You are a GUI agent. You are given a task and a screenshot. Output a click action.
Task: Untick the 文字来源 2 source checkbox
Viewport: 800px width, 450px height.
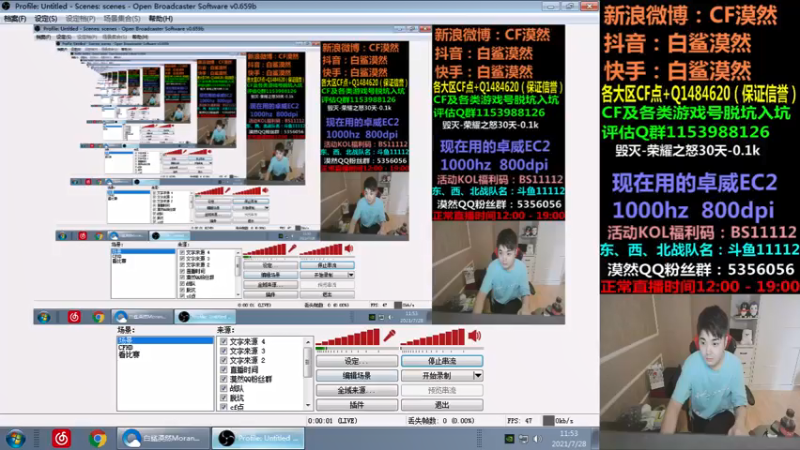(x=223, y=360)
